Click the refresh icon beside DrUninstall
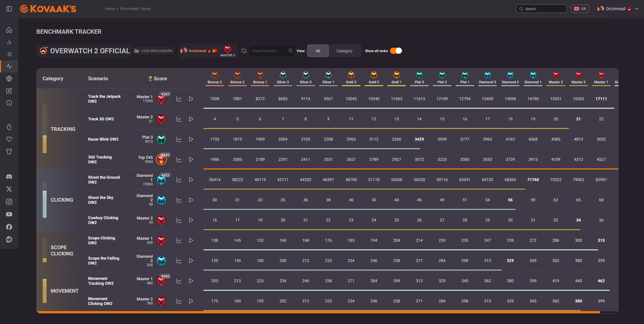This screenshot has height=324, width=644. 244,51
